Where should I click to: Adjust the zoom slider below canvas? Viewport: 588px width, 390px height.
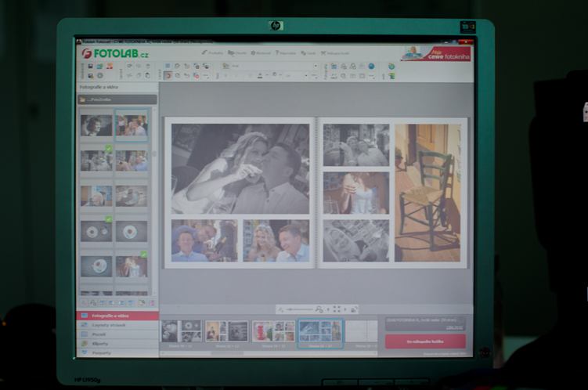[299, 309]
